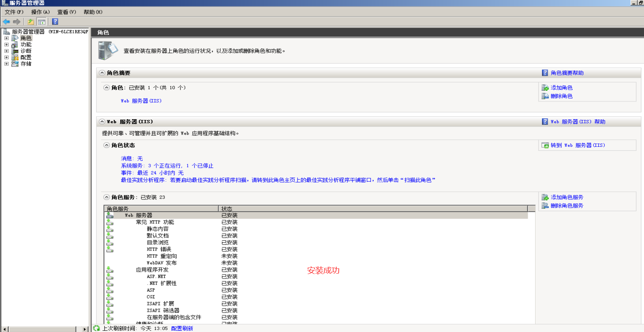Click the 角色摘要帮助 question mark icon
644x332 pixels.
(x=545, y=73)
